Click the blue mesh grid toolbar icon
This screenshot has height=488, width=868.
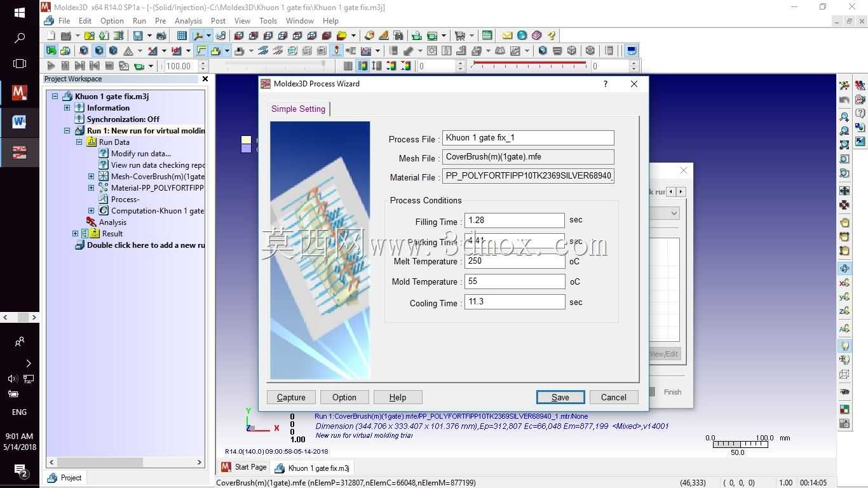(x=182, y=36)
